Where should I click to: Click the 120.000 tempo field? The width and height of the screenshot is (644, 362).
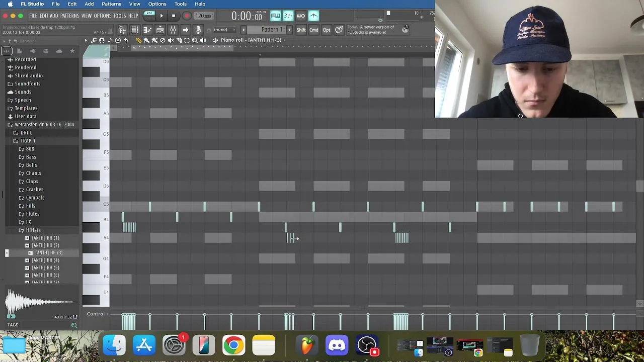click(x=203, y=16)
